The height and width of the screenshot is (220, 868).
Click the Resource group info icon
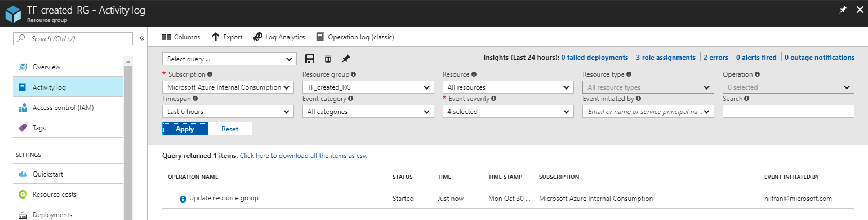(353, 74)
